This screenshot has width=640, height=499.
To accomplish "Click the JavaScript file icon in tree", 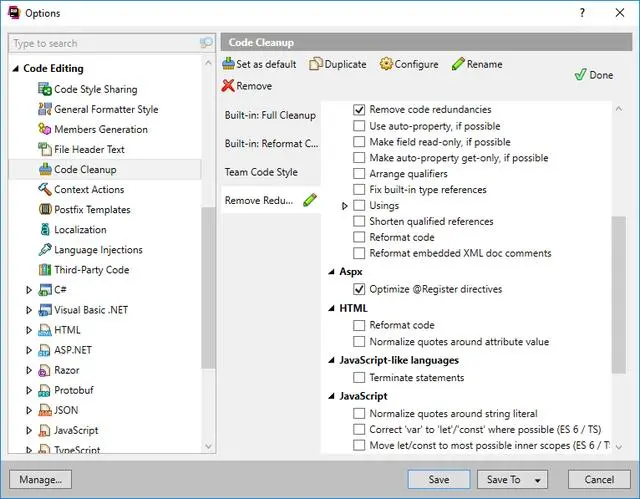I will coord(44,430).
